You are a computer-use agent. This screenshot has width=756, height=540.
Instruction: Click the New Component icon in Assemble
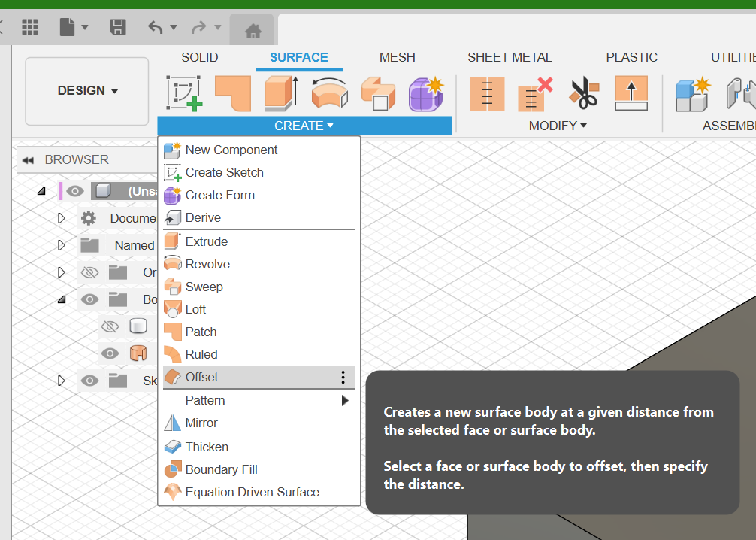(693, 94)
